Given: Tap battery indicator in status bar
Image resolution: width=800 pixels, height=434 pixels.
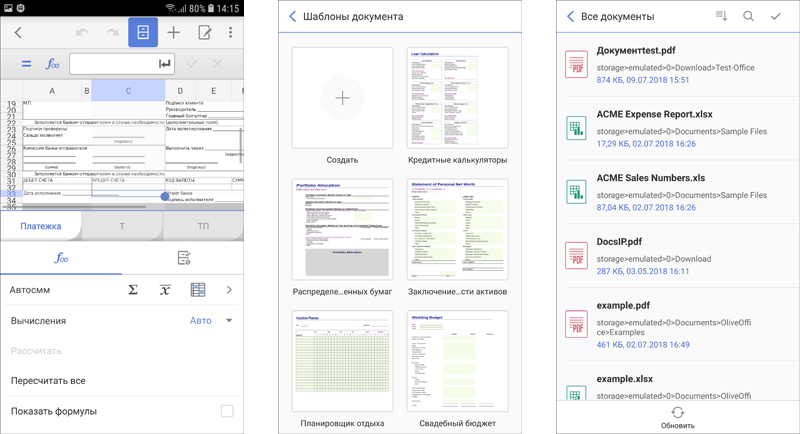Looking at the screenshot, I should point(210,8).
